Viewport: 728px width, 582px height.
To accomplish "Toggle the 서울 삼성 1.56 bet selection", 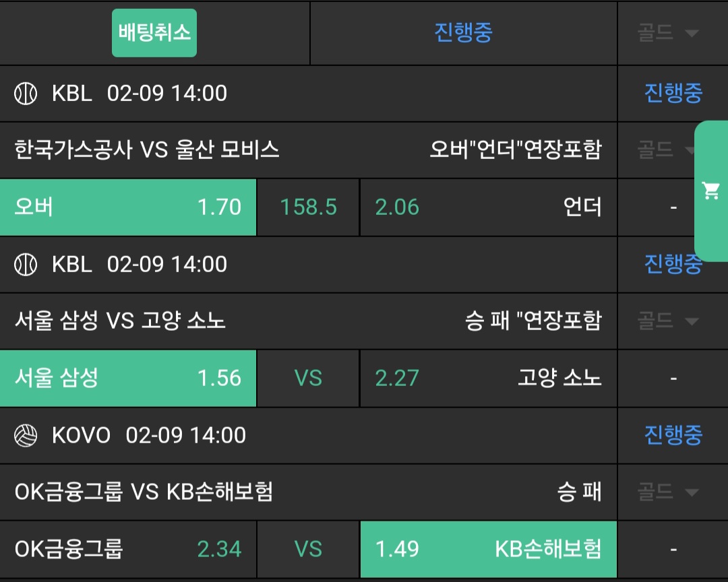I will [128, 379].
